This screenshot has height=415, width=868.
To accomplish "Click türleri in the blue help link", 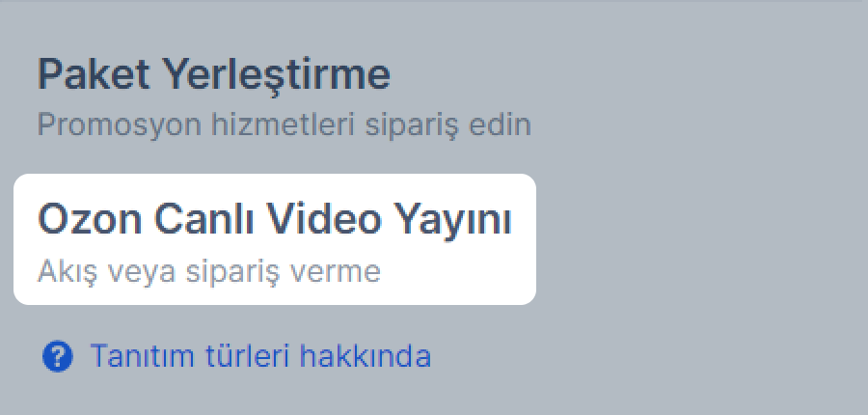I will pos(247,356).
